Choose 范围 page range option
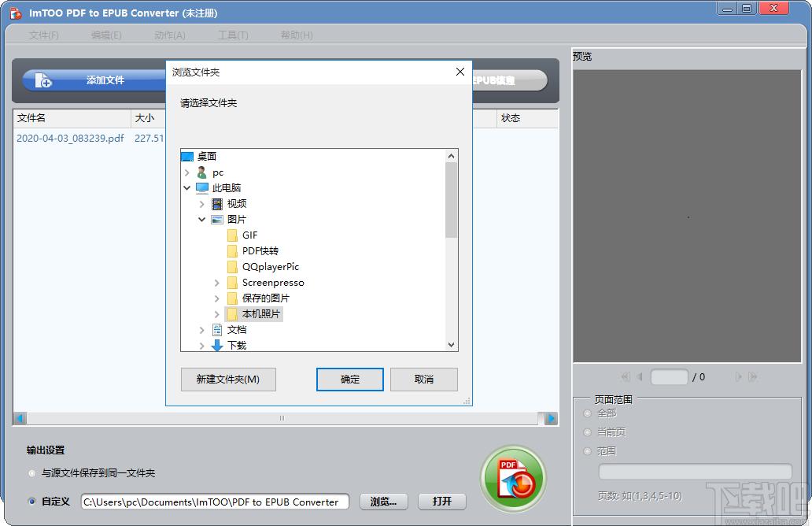The height and width of the screenshot is (526, 812). (587, 451)
